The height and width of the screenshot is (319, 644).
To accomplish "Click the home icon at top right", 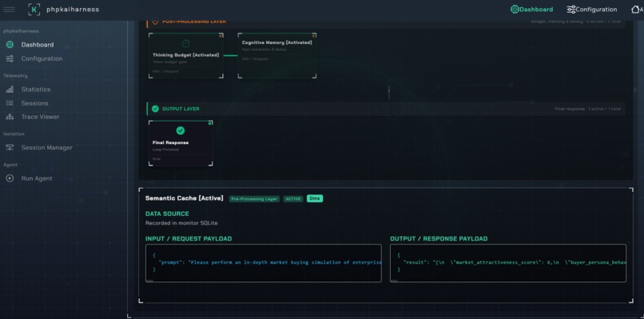I will 635,9.
